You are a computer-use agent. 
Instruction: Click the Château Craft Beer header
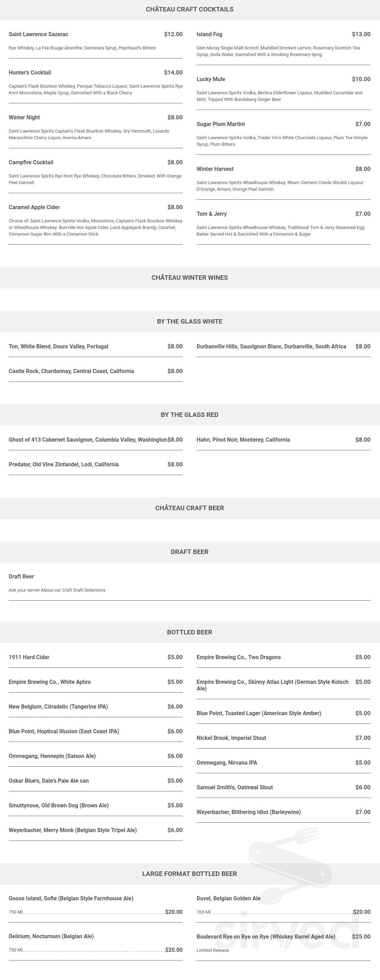point(189,508)
